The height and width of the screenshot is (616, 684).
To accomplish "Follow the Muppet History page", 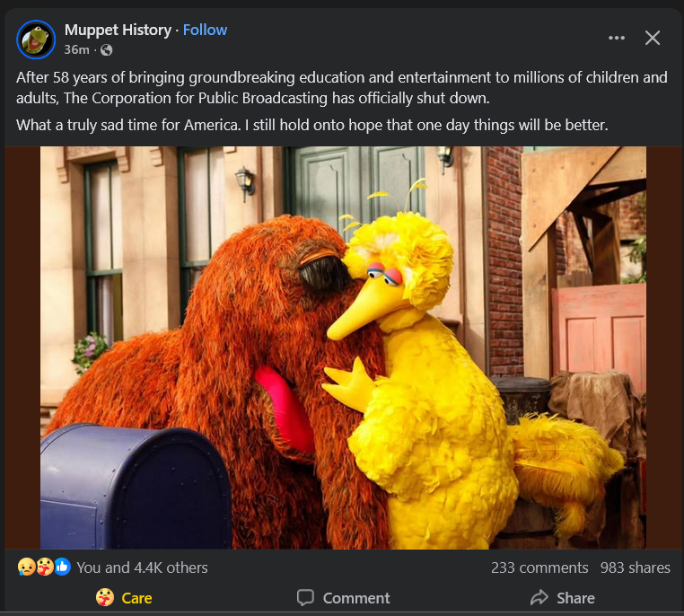I will pos(206,30).
